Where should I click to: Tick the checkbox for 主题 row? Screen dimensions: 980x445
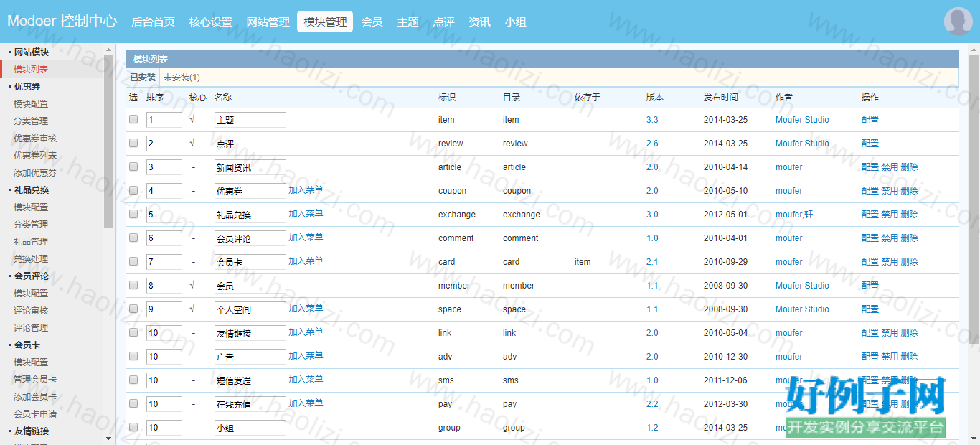pyautogui.click(x=133, y=120)
